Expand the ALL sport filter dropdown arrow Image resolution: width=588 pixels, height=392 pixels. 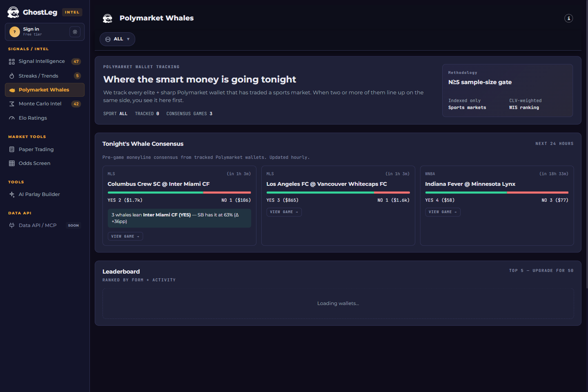[x=128, y=39]
